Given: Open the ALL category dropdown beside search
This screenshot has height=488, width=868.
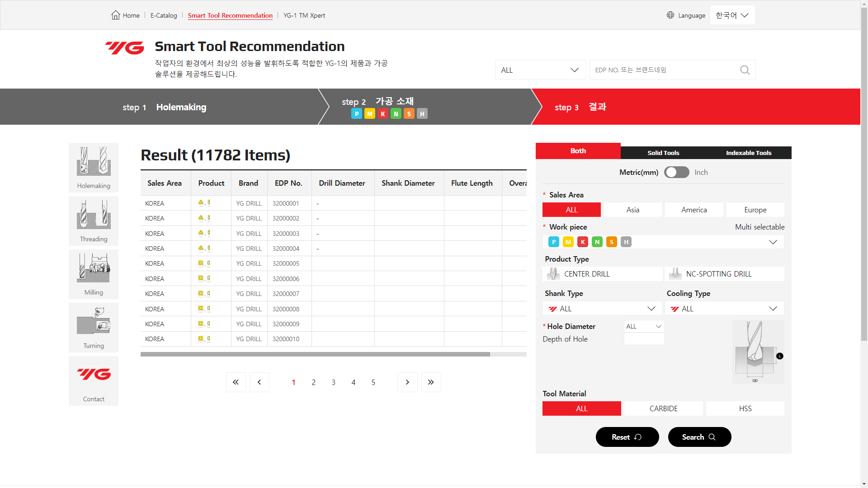Looking at the screenshot, I should pos(540,70).
